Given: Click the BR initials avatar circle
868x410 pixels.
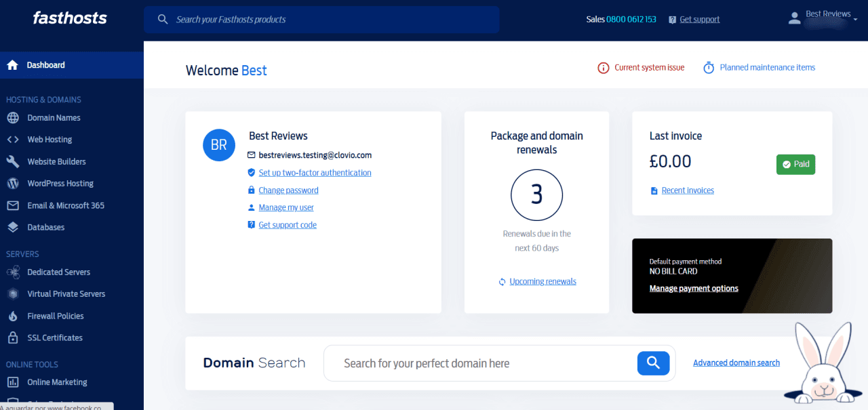Looking at the screenshot, I should [x=219, y=145].
